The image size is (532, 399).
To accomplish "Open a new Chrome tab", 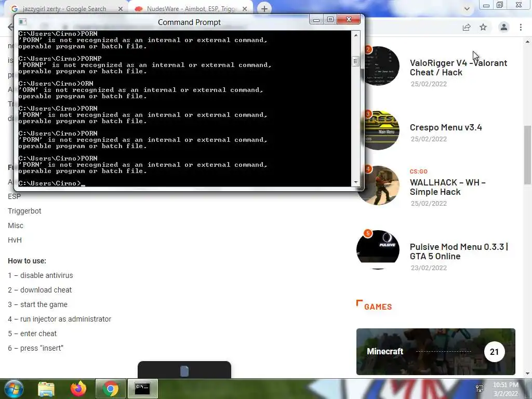I will click(x=264, y=8).
